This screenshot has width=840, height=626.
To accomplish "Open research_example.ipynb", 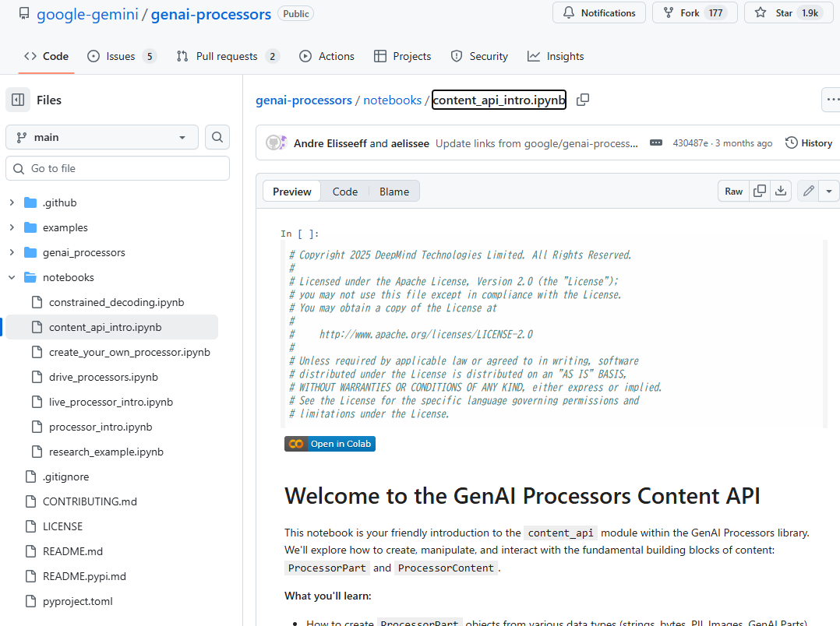I will coord(106,452).
